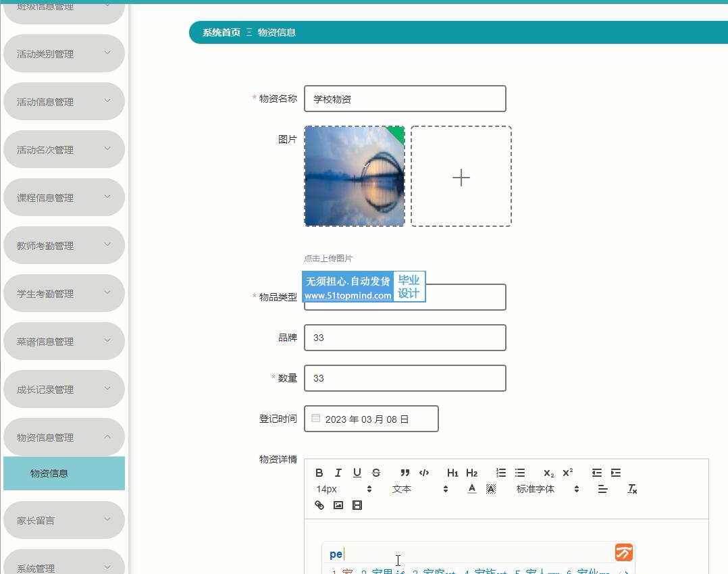
Task: Click 物资信息 breadcrumb item
Action: (x=277, y=32)
